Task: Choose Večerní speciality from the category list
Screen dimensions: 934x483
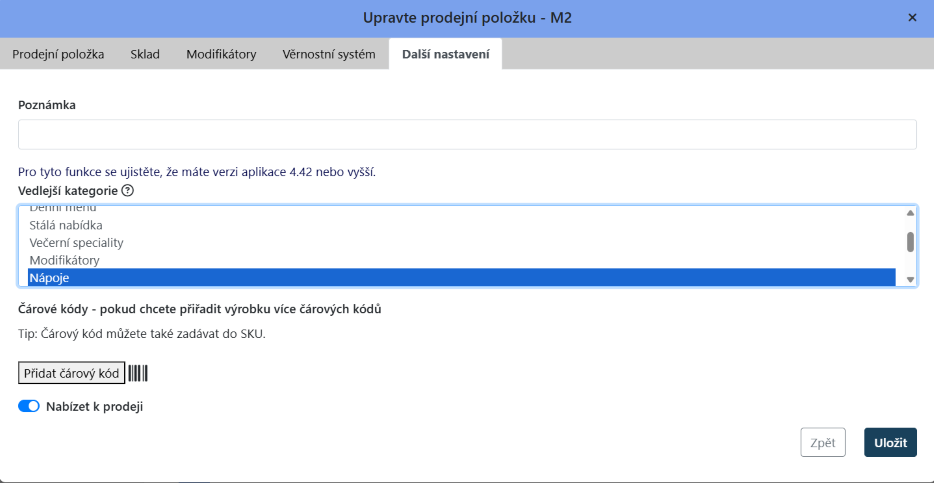Action: [x=76, y=243]
